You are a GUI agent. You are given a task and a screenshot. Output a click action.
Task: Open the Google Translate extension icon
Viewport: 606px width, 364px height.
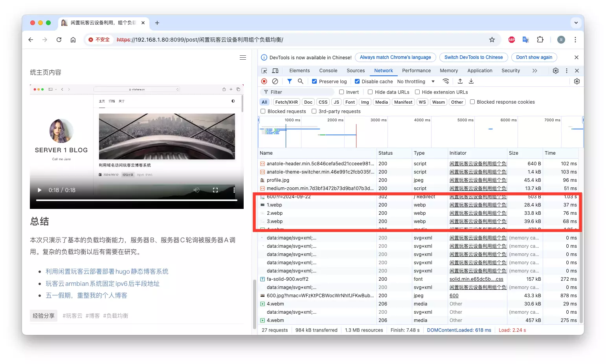pyautogui.click(x=525, y=40)
